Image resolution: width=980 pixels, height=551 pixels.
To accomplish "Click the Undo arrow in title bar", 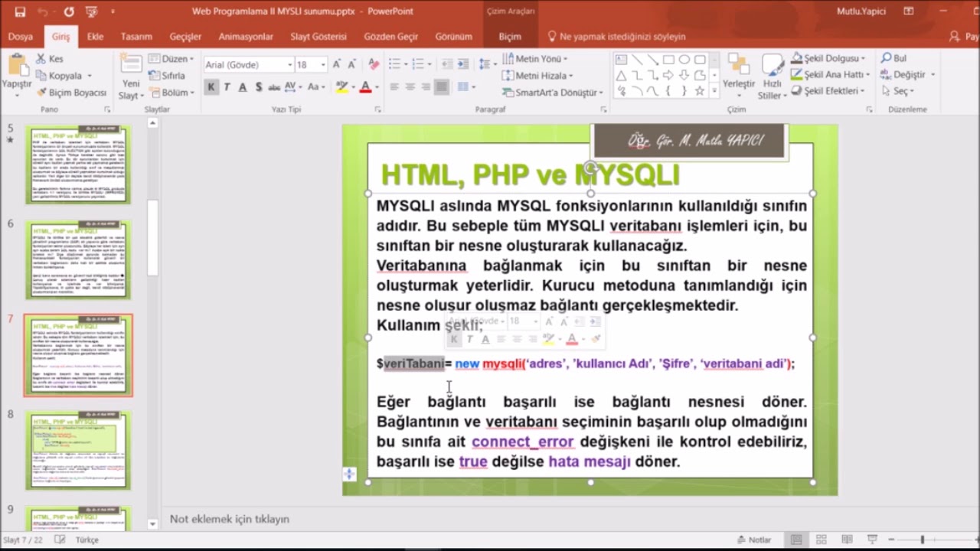I will (x=44, y=11).
